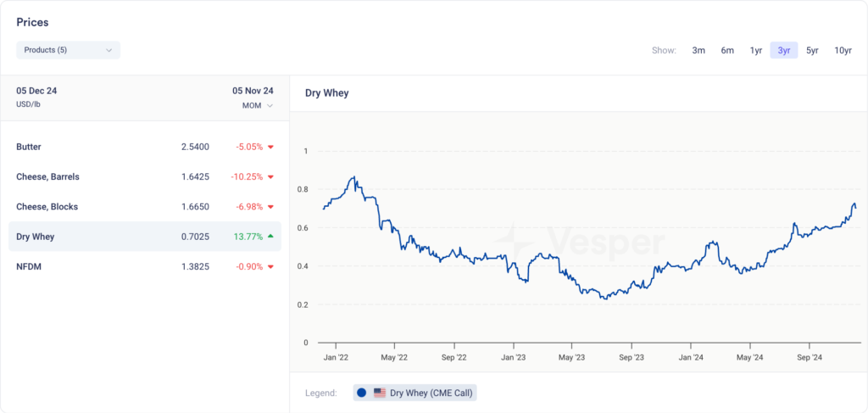Open the Products (5) dropdown
The width and height of the screenshot is (868, 413).
pyautogui.click(x=68, y=50)
